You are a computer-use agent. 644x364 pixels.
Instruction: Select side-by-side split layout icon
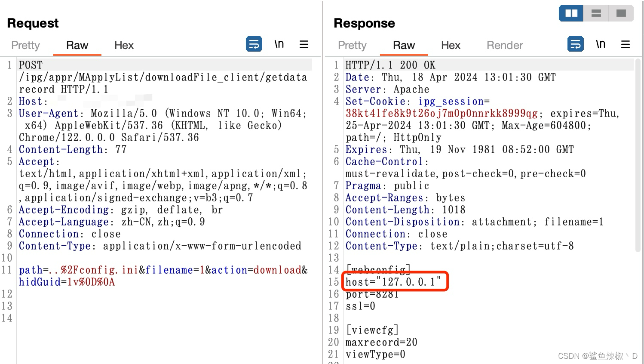coord(571,13)
